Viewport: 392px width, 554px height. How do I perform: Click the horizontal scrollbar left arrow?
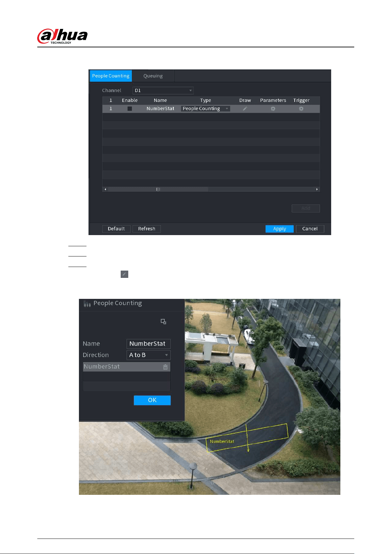[x=105, y=189]
